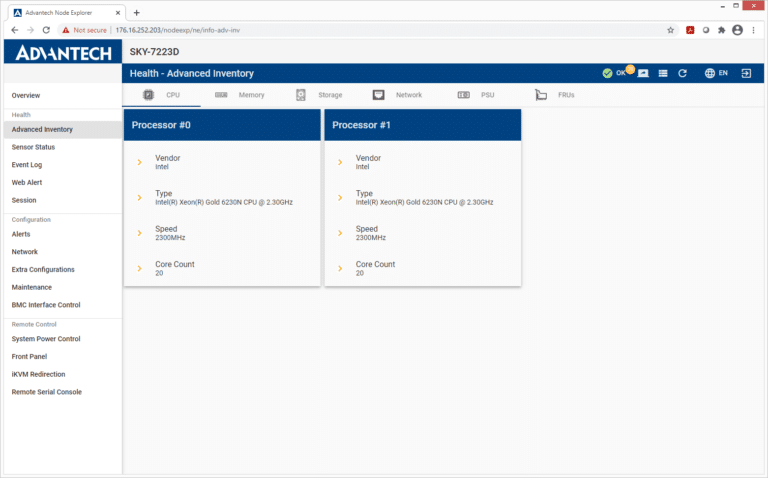The image size is (768, 478).
Task: Reload the page with browser refresh button
Action: [x=46, y=30]
